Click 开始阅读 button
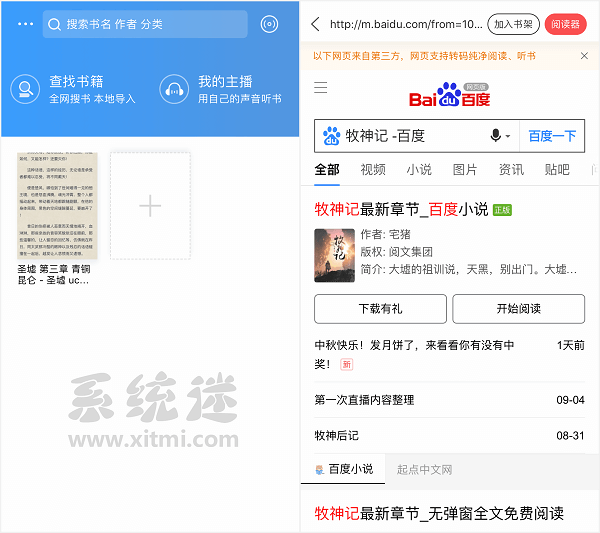Screen dimensions: 600x533 pos(518,309)
